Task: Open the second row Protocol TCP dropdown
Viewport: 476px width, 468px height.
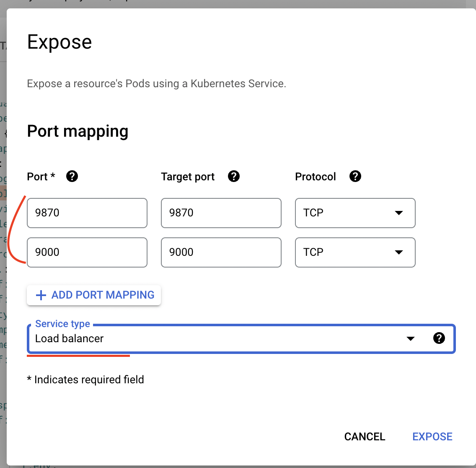Action: [x=354, y=252]
